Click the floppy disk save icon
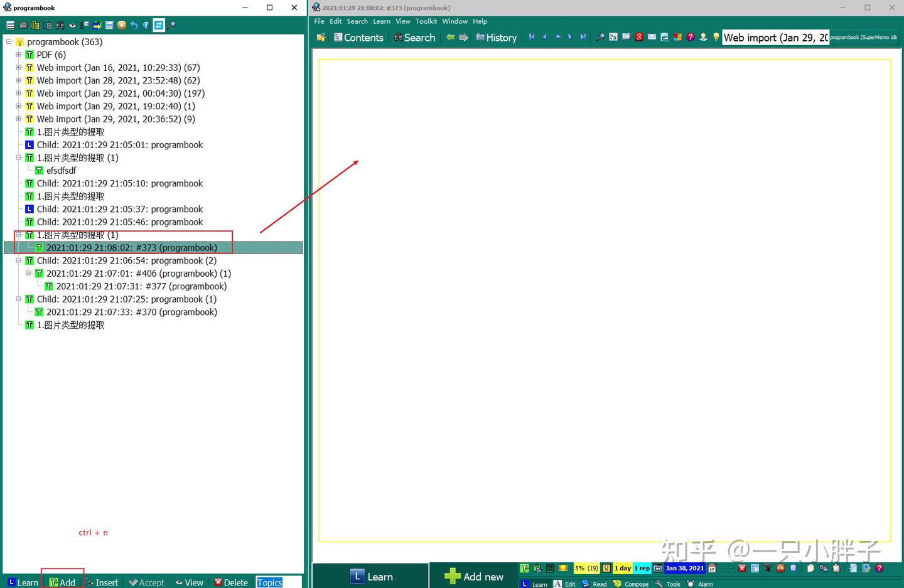This screenshot has height=588, width=904. pos(109,25)
